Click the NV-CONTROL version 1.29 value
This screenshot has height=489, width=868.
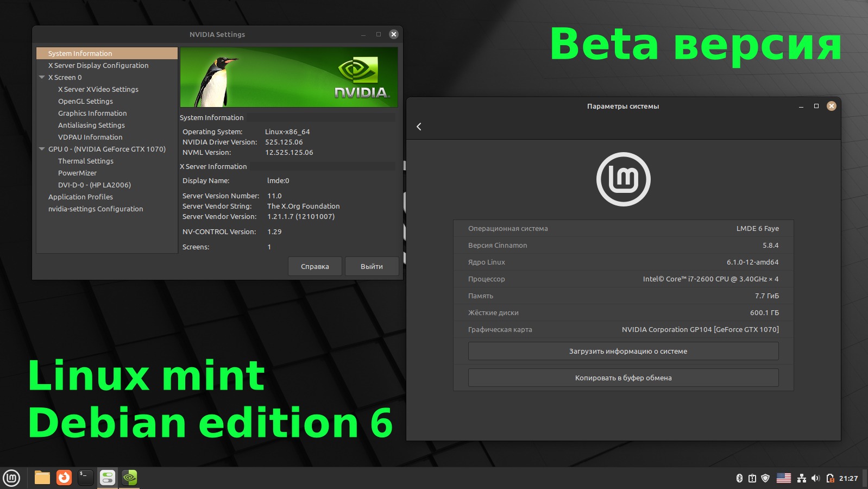pos(274,231)
